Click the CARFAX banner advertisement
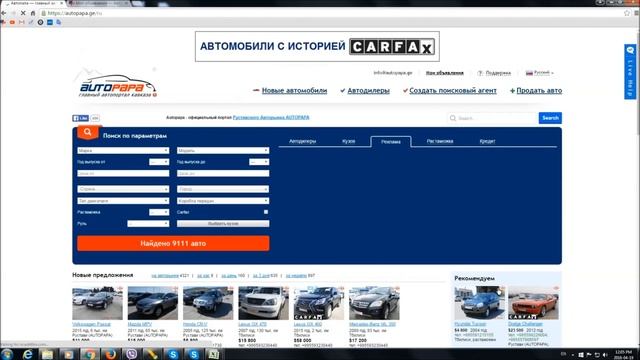The image size is (640, 360). click(x=317, y=47)
